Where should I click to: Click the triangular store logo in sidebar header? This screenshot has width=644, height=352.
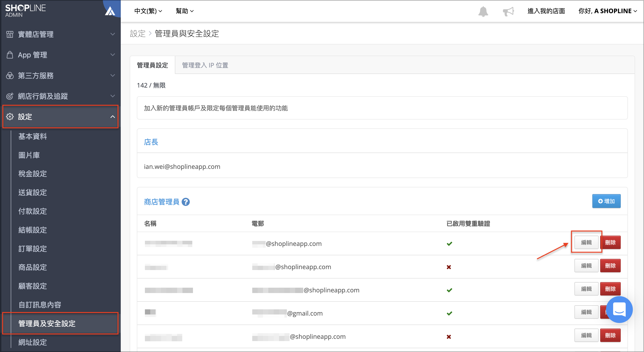[110, 11]
